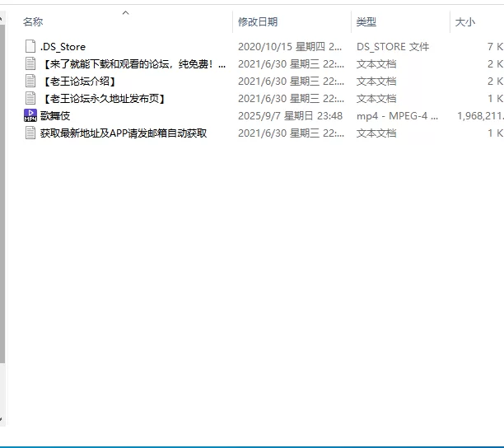The image size is (504, 448).
Task: Click the .DS_Store file icon
Action: (x=30, y=47)
